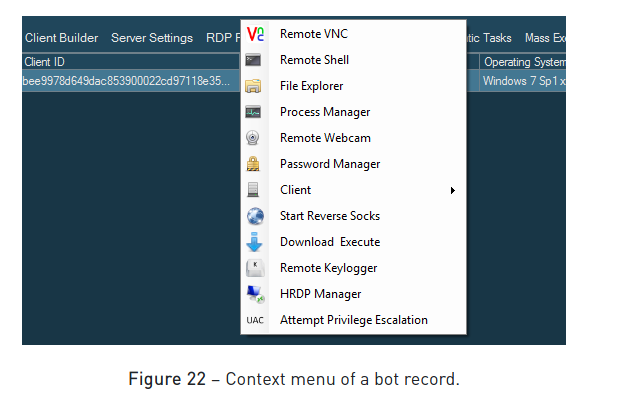Open the Server Settings tab
The height and width of the screenshot is (397, 623).
[152, 38]
